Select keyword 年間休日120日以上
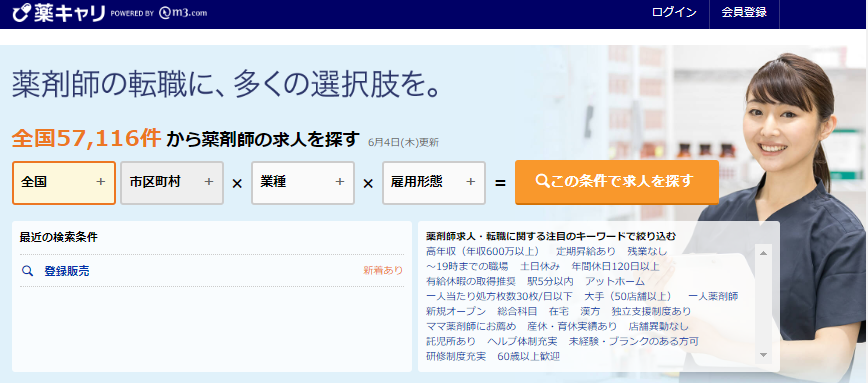The width and height of the screenshot is (868, 383). tap(616, 266)
